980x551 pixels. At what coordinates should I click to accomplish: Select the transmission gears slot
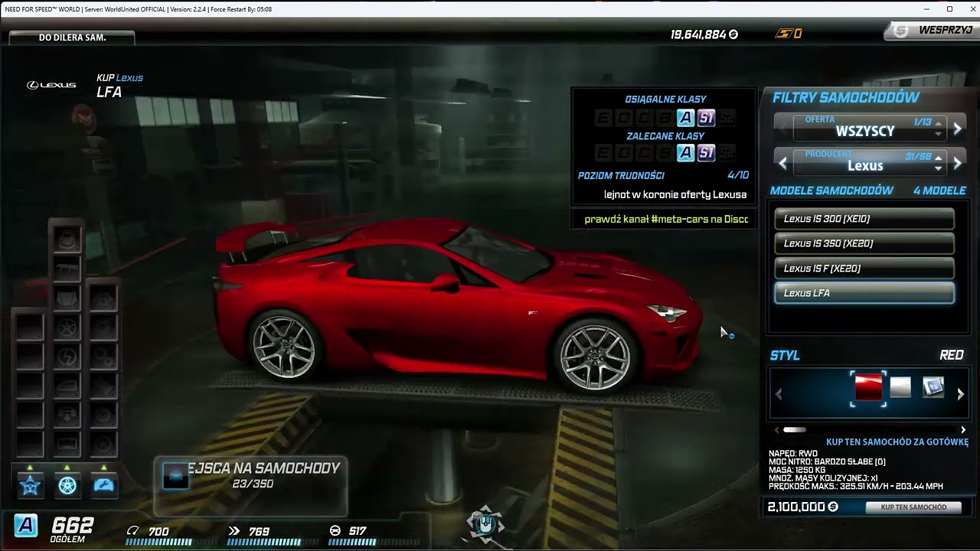[103, 356]
